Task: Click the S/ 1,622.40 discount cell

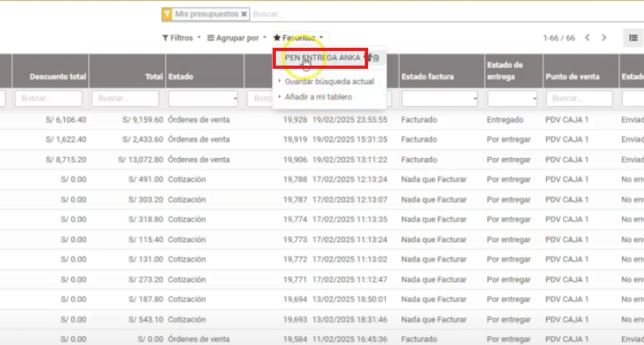Action: (x=66, y=139)
